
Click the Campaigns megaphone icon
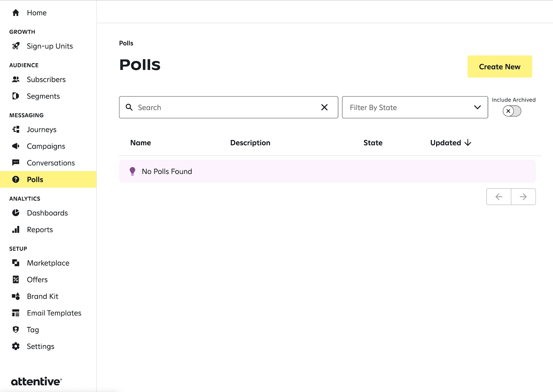pyautogui.click(x=16, y=146)
